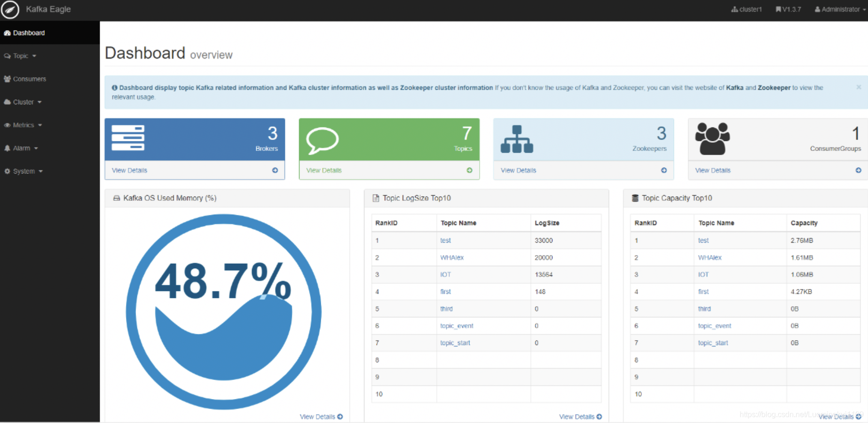Open View Details for Zookeepers

[x=518, y=171]
